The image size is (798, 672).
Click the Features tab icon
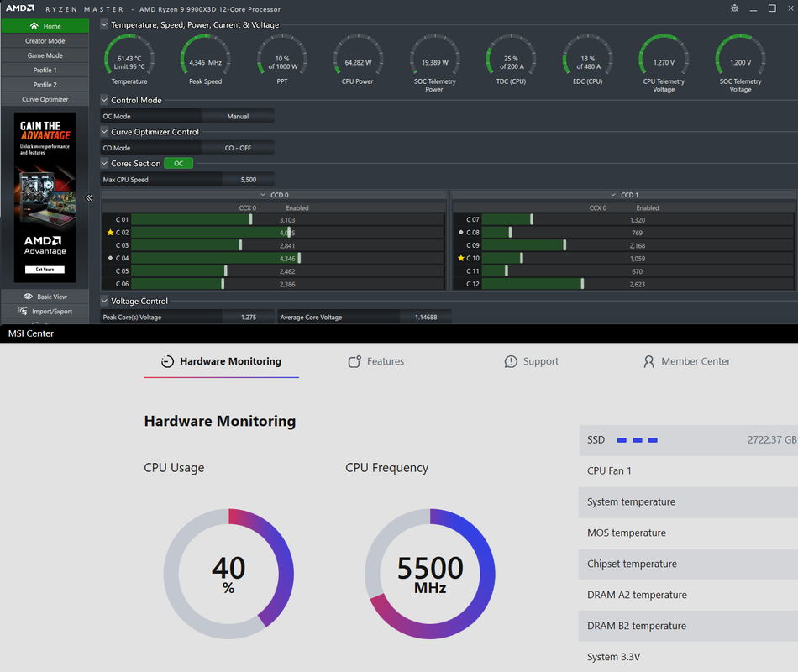[x=354, y=361]
